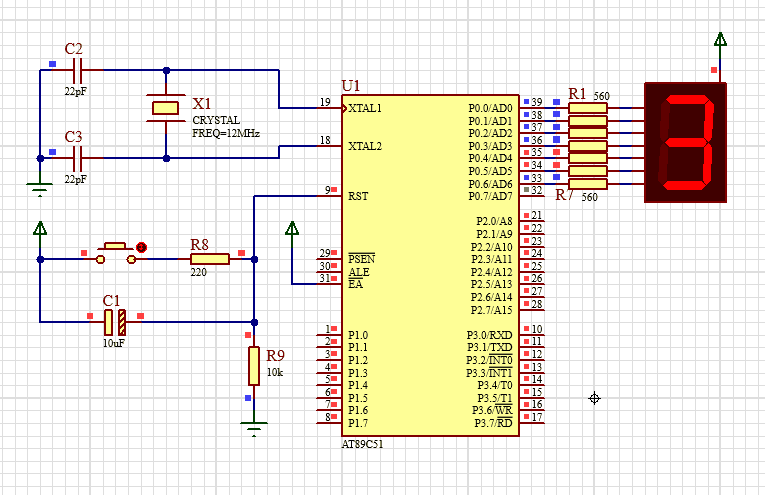Click the power terminal connected to EA
This screenshot has width=765, height=495.
coord(292,229)
